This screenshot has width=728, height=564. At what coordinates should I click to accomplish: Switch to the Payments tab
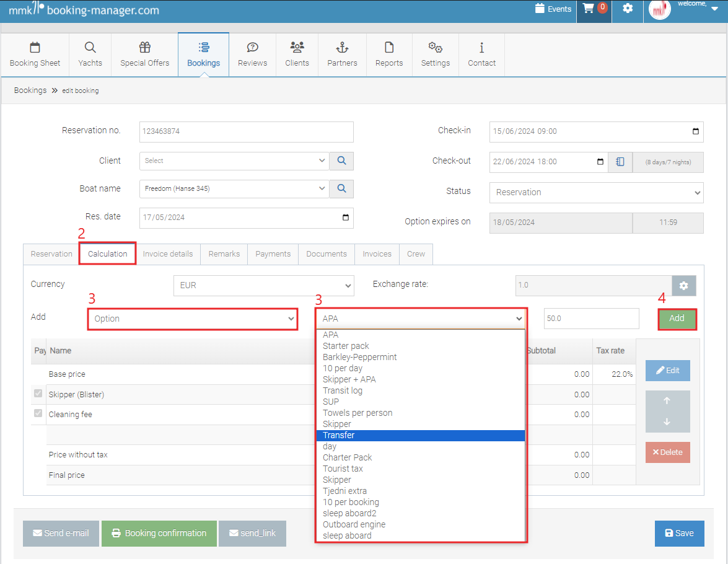273,254
